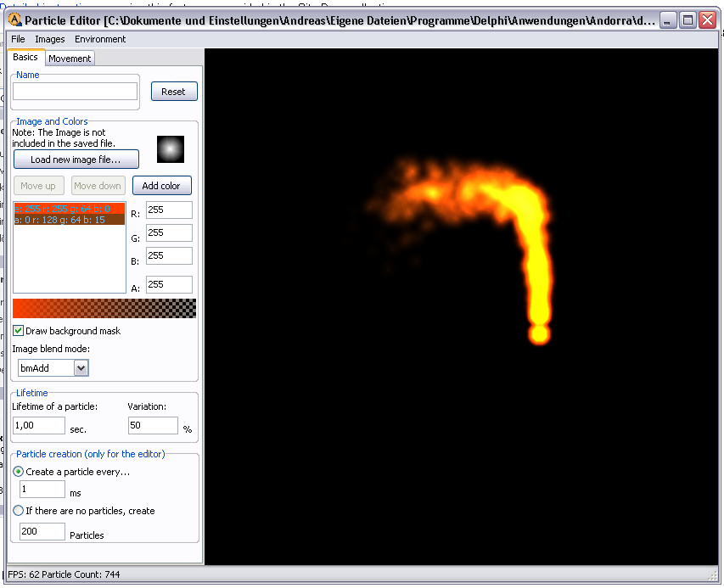Minimize the Particle Editor window
The image size is (724, 588).
point(669,20)
